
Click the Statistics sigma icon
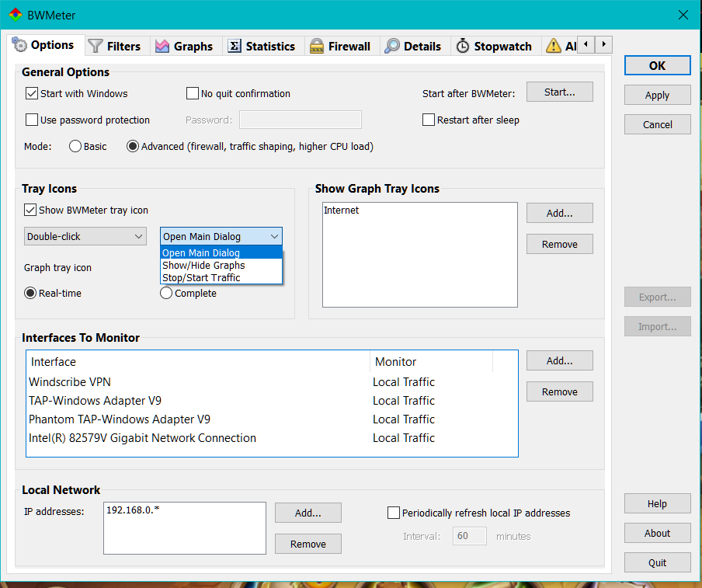pos(235,46)
